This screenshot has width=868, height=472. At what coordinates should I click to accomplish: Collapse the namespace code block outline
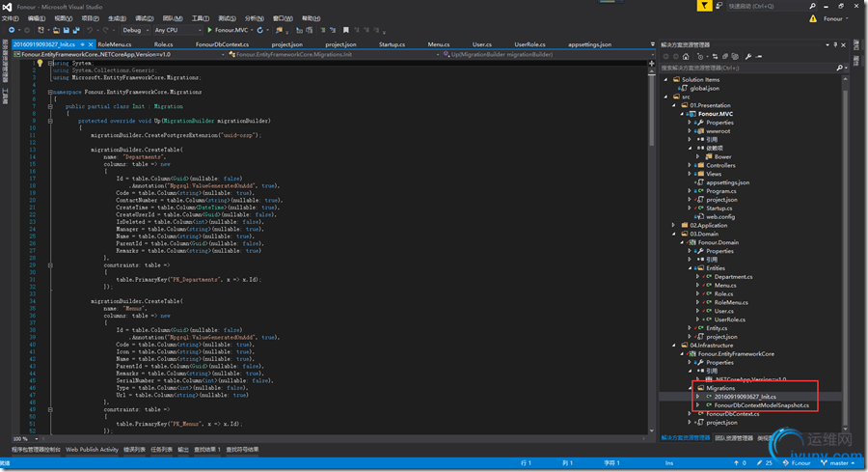tap(49, 92)
